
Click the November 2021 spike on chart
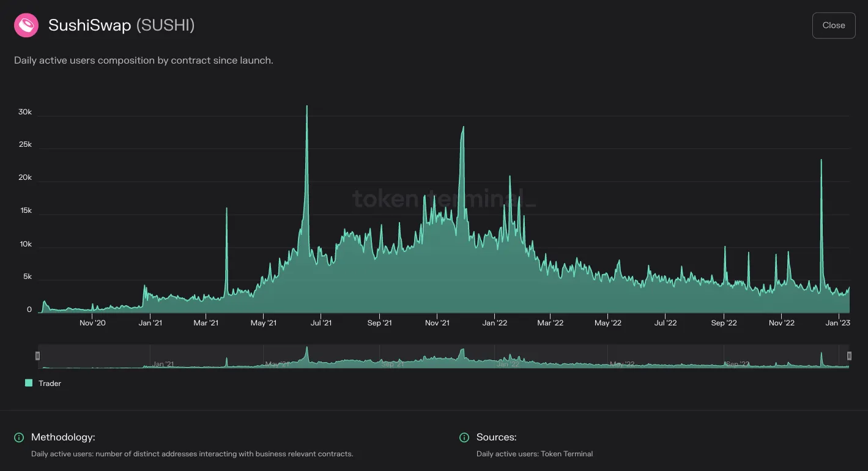click(x=463, y=127)
